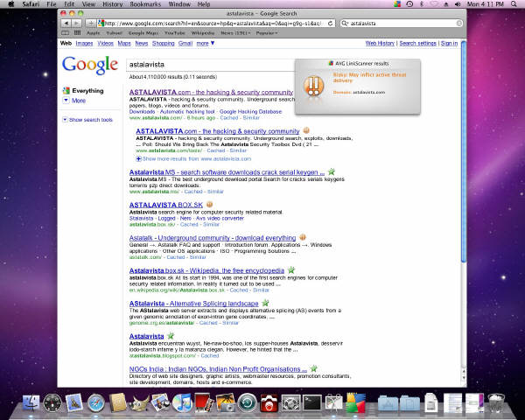This screenshot has height=420, width=525.
Task: Click the page's vertical scrollbar thumb
Action: coord(464,150)
